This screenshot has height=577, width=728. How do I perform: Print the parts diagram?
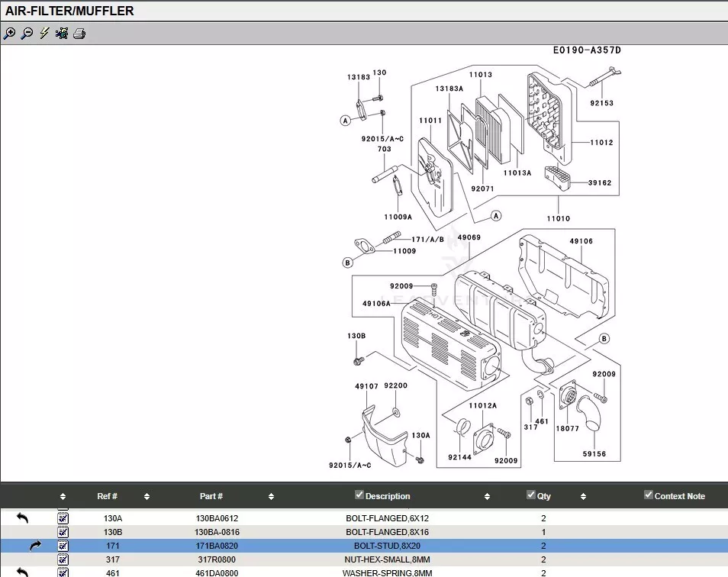click(x=79, y=34)
